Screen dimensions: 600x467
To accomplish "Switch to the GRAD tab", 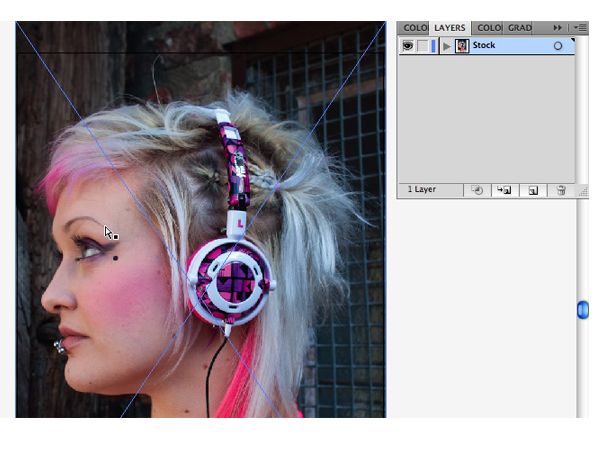I will tap(519, 28).
